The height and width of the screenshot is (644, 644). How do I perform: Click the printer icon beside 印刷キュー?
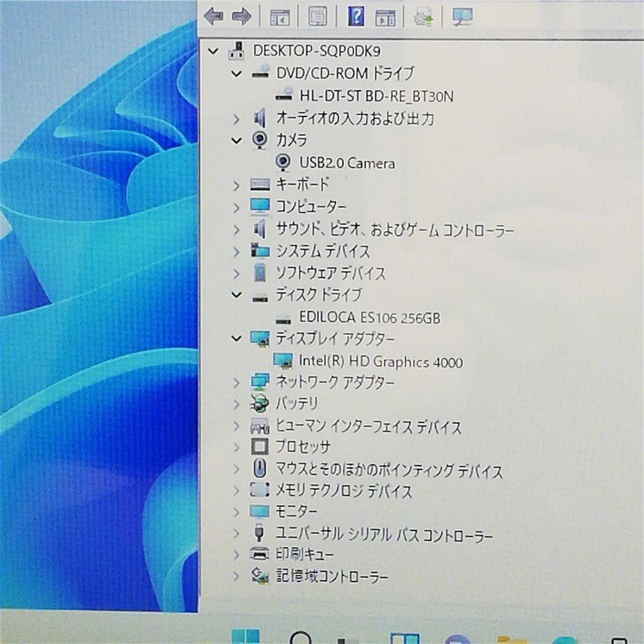260,554
